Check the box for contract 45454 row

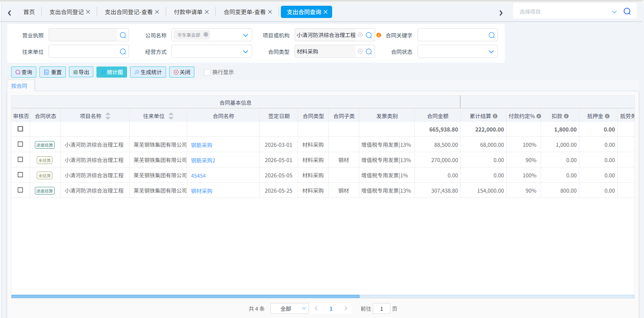click(x=20, y=175)
